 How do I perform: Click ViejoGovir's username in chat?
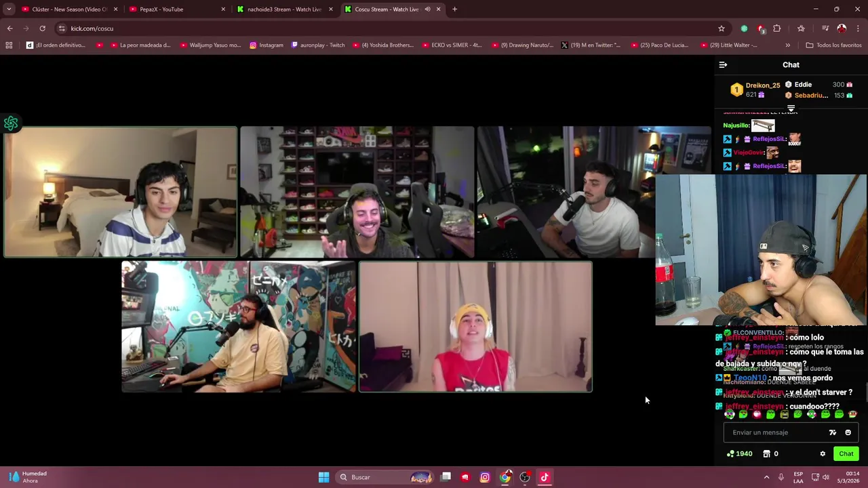click(749, 152)
